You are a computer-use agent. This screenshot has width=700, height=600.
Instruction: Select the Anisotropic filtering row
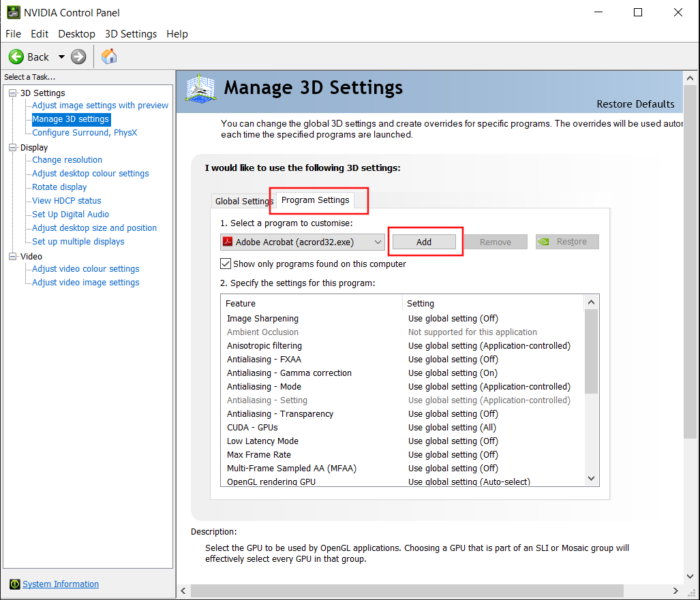[402, 346]
